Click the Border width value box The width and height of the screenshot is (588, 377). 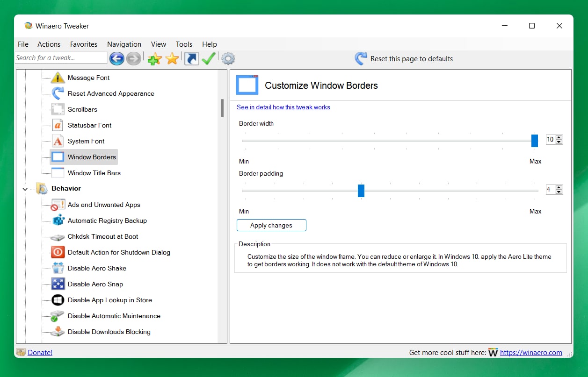coord(551,140)
